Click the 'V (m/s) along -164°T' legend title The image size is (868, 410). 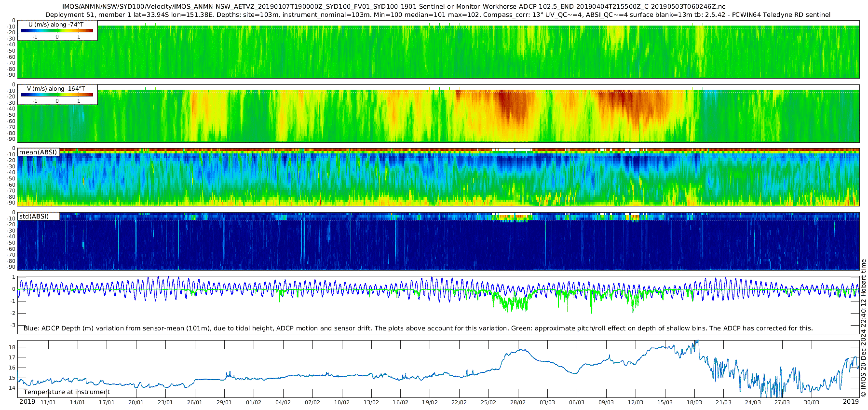pos(56,89)
